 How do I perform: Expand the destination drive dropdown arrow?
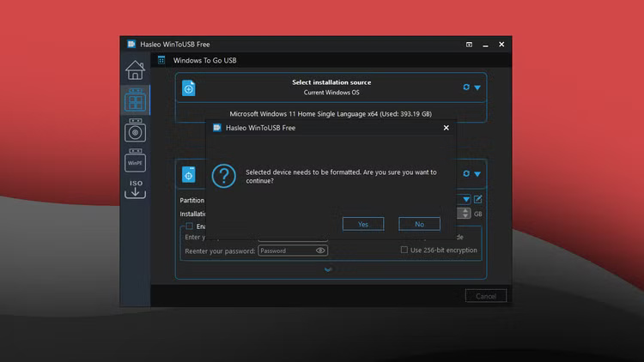coord(477,174)
